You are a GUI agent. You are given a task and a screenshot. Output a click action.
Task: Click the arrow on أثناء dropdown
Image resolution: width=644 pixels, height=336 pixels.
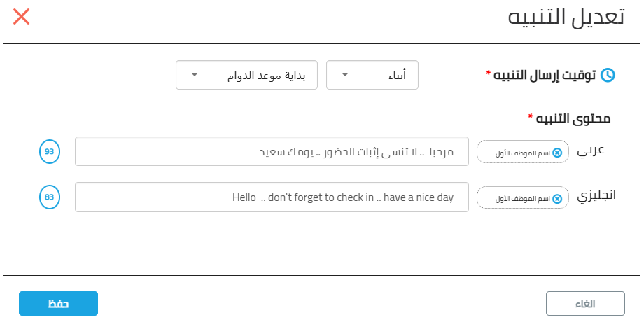[x=345, y=75]
